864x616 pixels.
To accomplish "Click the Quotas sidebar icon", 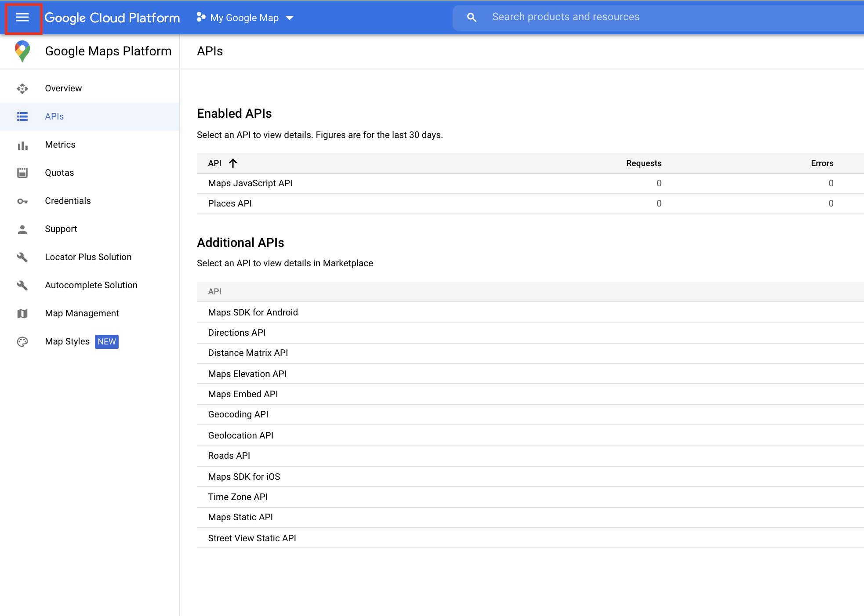I will (x=22, y=173).
